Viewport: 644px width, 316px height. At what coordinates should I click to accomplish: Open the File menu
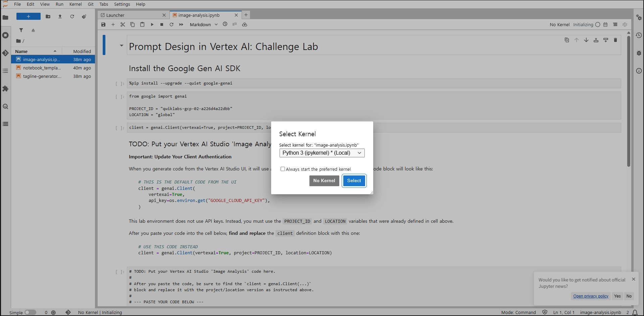click(x=17, y=4)
